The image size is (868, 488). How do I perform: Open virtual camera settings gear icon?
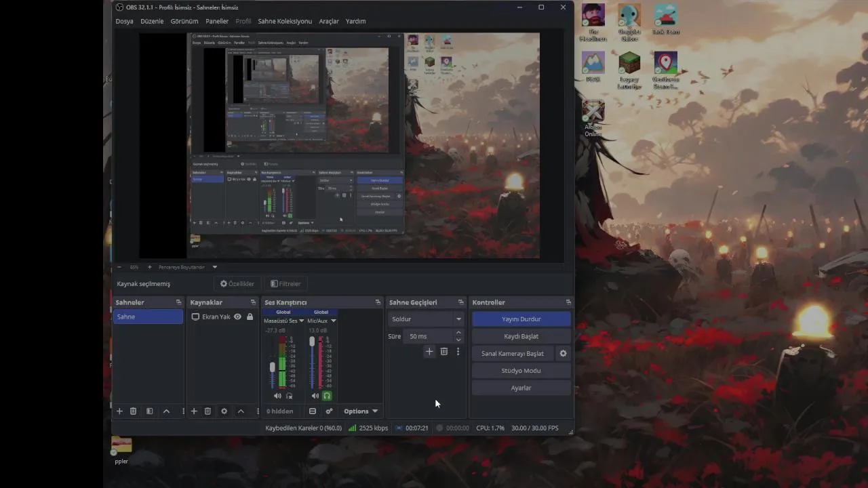pyautogui.click(x=563, y=353)
